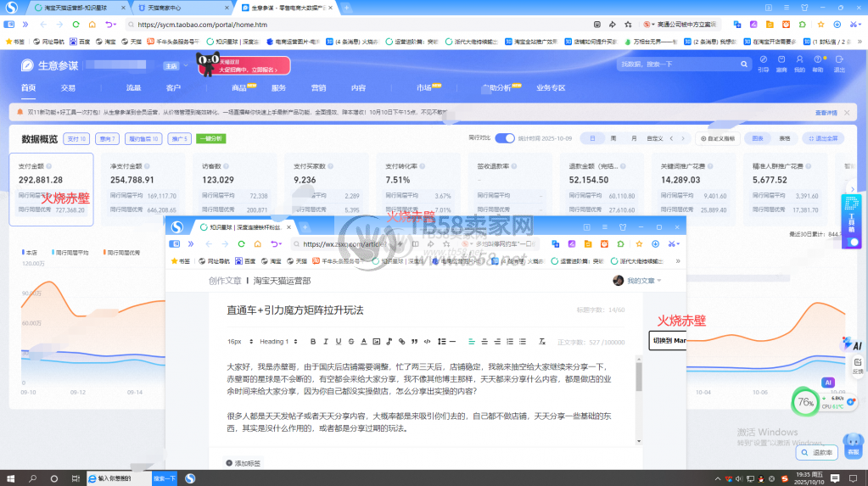
Task: Open the 我的文章 dropdown menu
Action: point(644,281)
